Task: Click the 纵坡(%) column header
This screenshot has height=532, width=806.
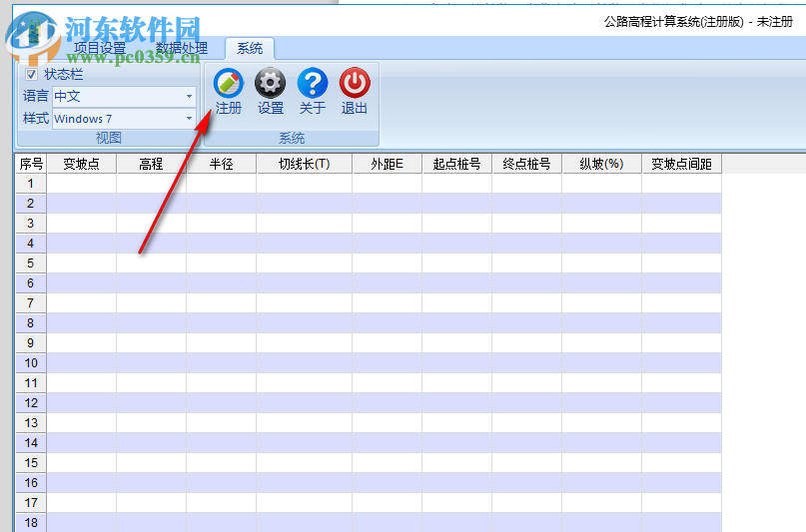Action: pyautogui.click(x=601, y=164)
